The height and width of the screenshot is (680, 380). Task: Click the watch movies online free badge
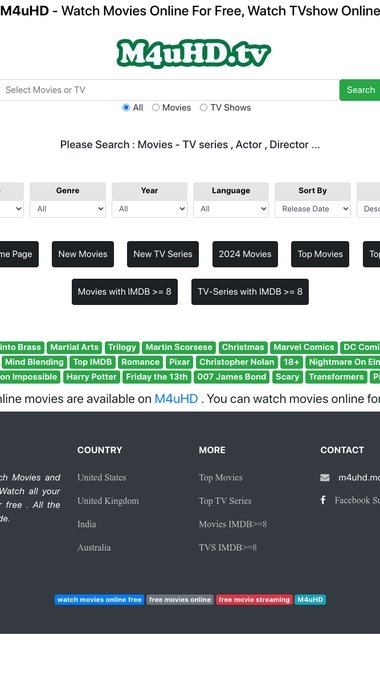pos(99,600)
